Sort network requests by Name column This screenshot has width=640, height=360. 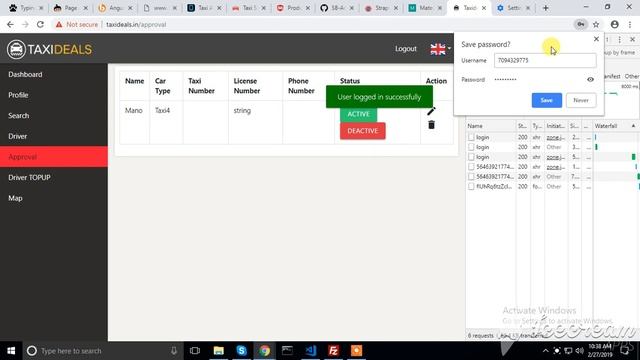491,126
